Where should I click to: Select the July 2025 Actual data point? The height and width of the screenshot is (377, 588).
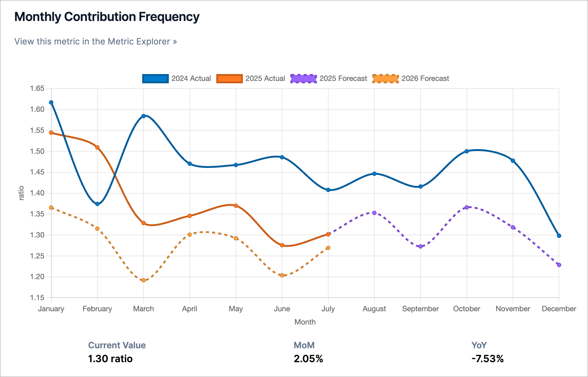328,234
